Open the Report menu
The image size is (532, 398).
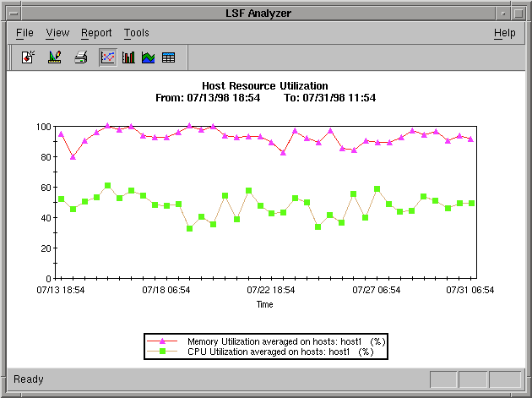click(96, 33)
